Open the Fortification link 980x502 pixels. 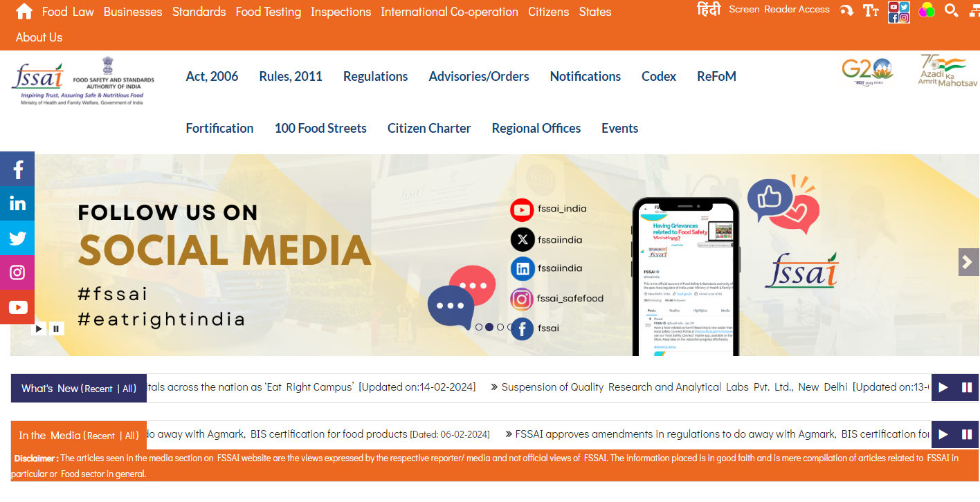click(219, 128)
